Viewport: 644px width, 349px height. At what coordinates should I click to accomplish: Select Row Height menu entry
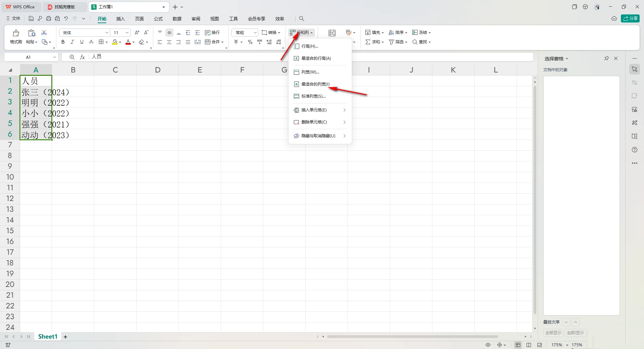point(320,46)
